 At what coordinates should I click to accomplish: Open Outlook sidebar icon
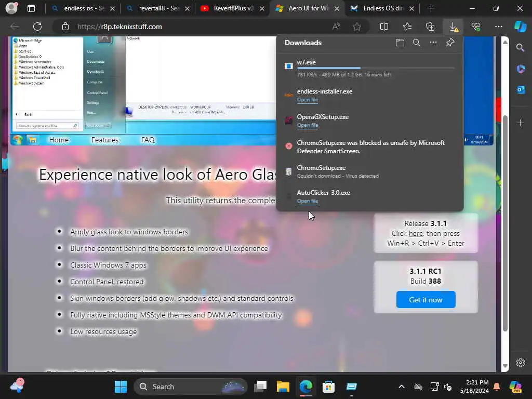[x=521, y=89]
